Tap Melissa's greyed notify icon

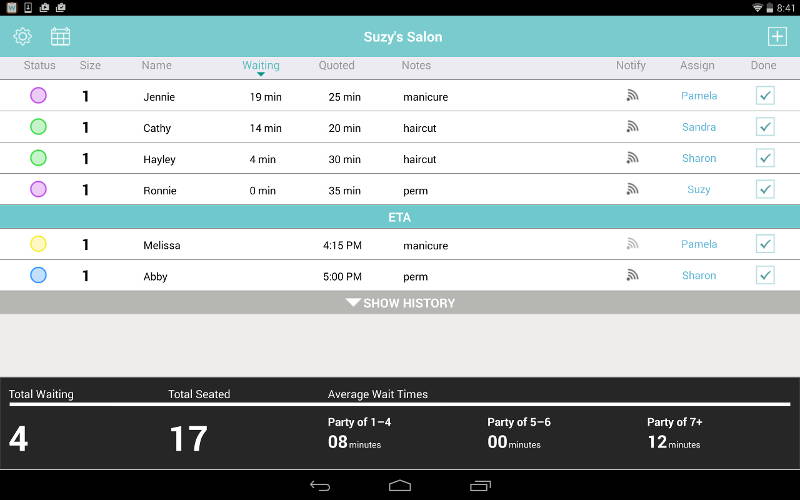(632, 244)
